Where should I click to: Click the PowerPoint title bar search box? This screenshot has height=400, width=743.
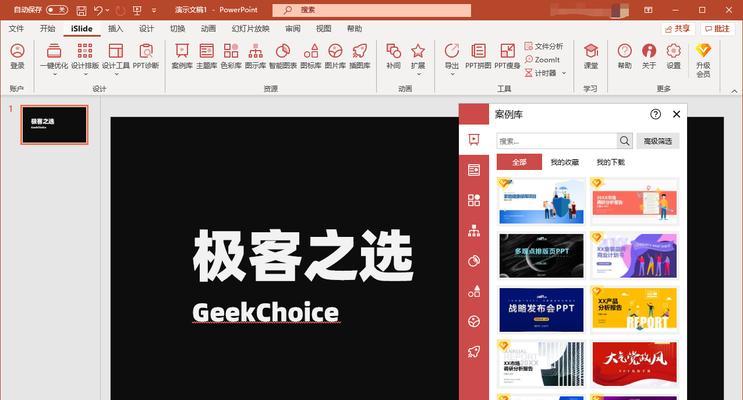tap(372, 10)
